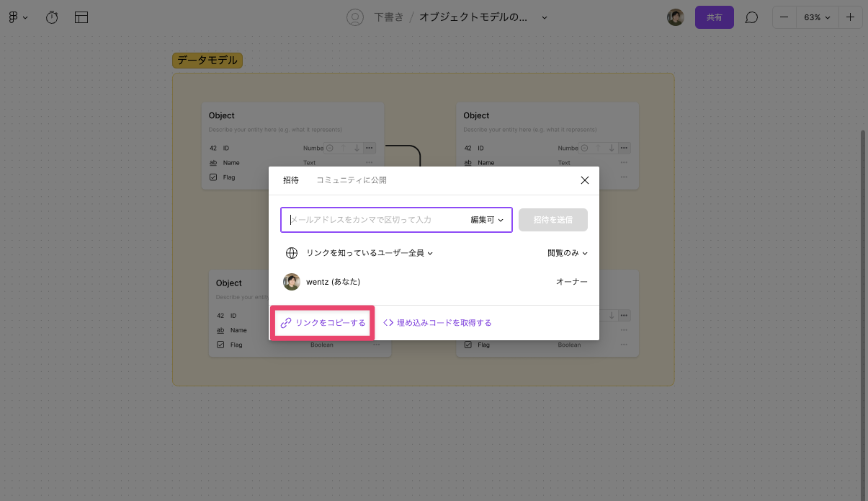Toggle the Flag checkbox icon on the Object card
Image resolution: width=868 pixels, height=501 pixels.
(x=213, y=177)
